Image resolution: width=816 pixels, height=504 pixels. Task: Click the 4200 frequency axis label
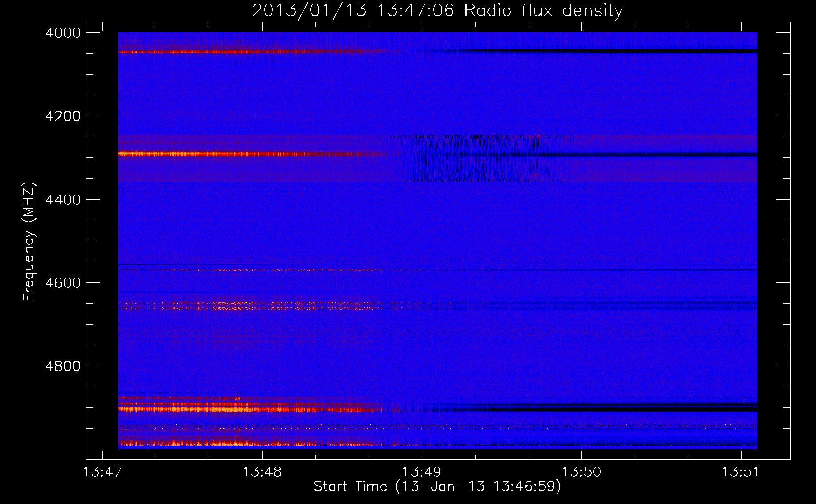(x=63, y=116)
